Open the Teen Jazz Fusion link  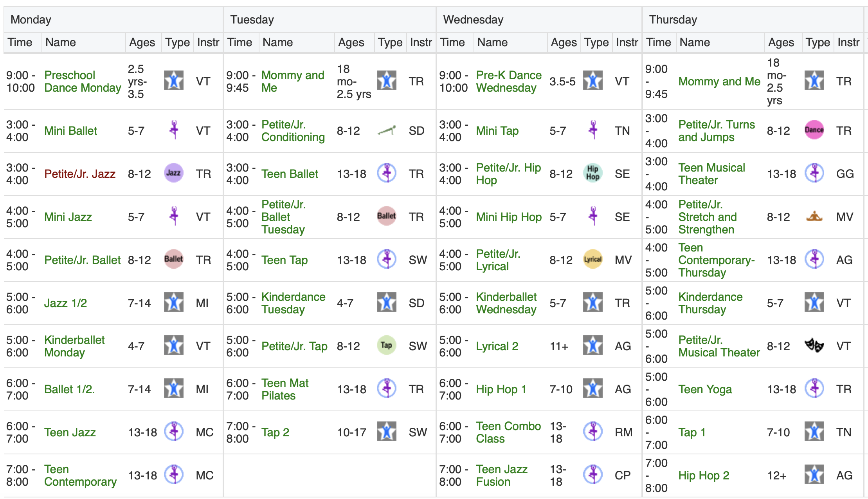[502, 475]
